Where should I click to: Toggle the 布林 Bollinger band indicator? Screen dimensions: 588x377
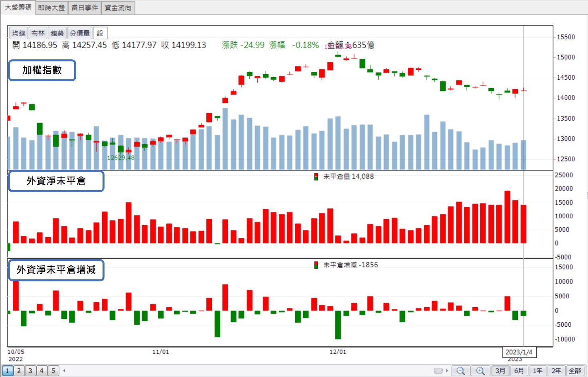38,33
